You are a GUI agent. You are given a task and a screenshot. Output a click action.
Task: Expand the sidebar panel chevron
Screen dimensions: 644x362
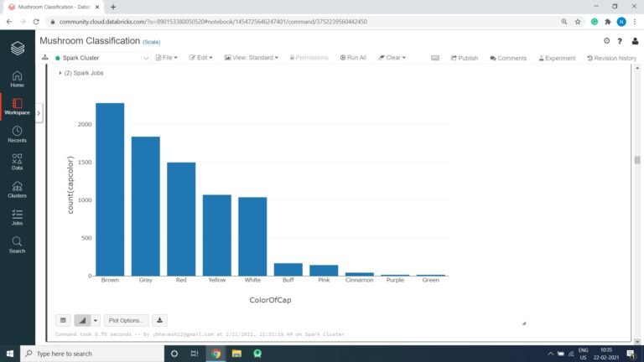click(x=39, y=113)
